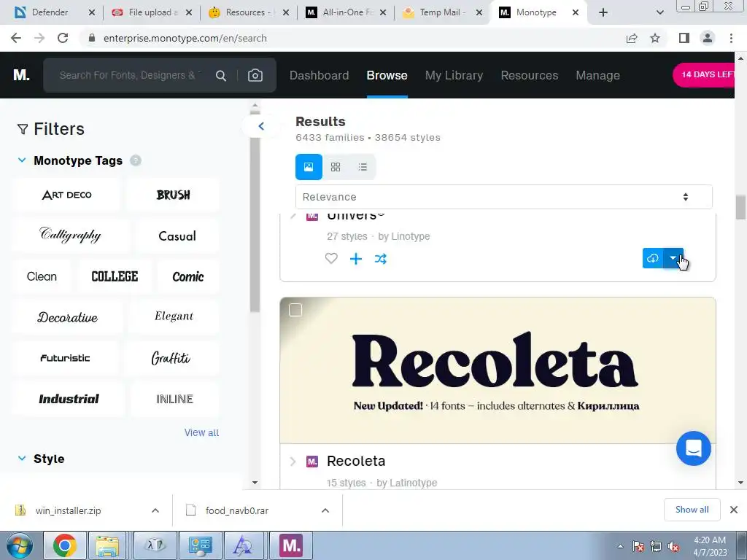
Task: Tick the Recoleta card checkbox
Action: (x=295, y=310)
